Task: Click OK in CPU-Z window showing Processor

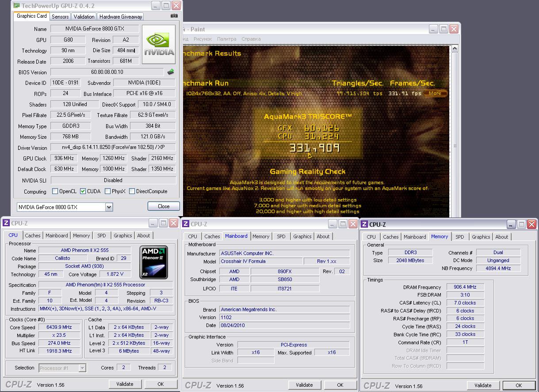Action: [161, 384]
